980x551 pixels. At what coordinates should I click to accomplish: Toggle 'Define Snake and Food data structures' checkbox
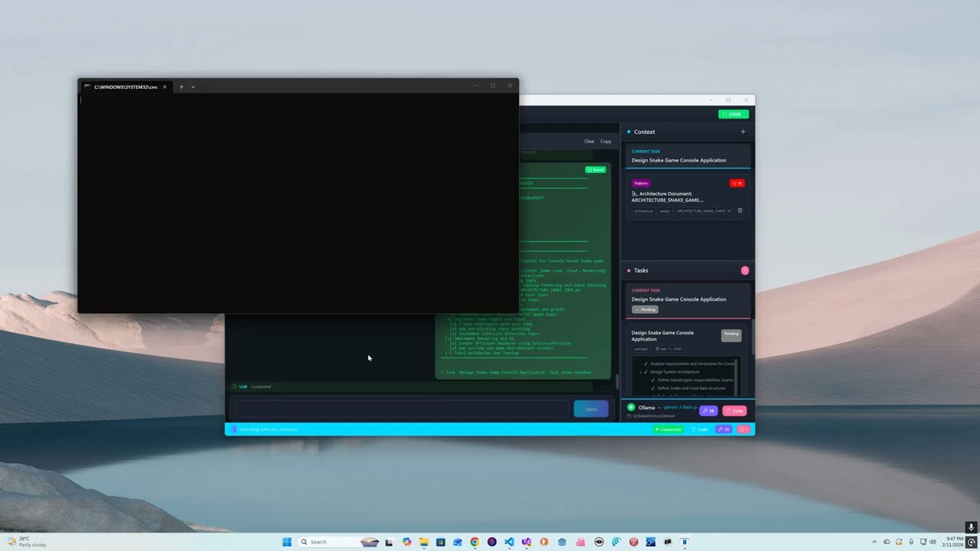pyautogui.click(x=653, y=388)
